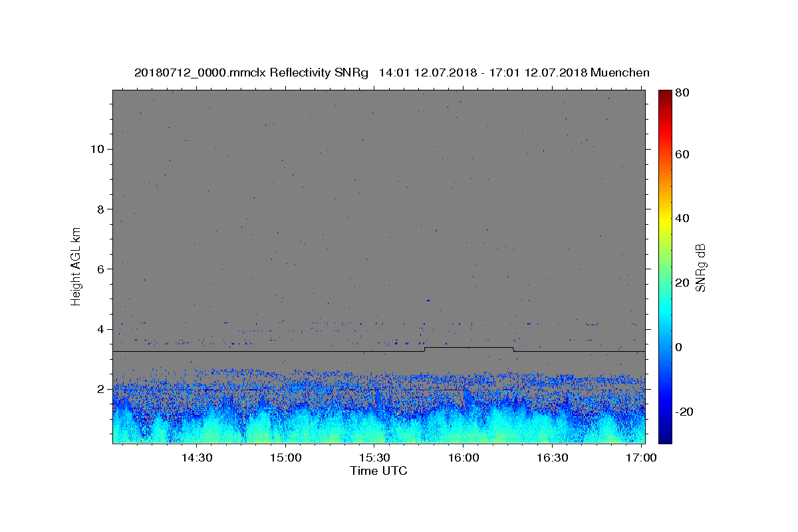This screenshot has height=532, width=798.
Task: Click the 15:00 time tick label
Action: pyautogui.click(x=287, y=458)
